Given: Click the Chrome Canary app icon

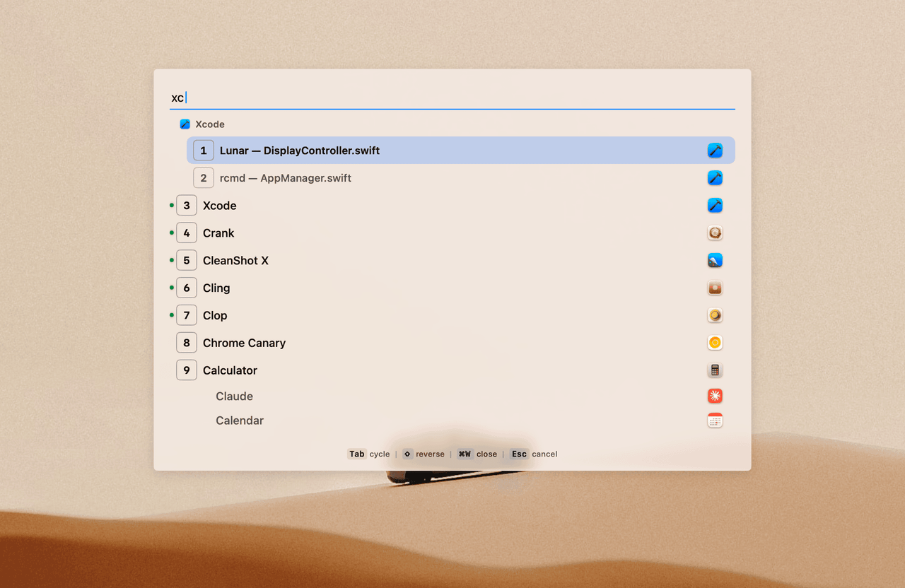Looking at the screenshot, I should pyautogui.click(x=715, y=343).
